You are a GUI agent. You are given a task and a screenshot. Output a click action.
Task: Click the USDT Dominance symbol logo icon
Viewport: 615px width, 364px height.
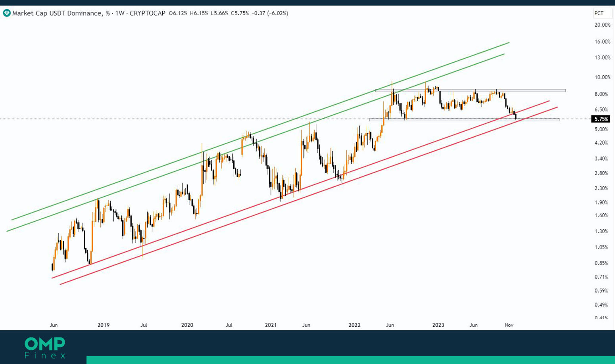tap(7, 13)
